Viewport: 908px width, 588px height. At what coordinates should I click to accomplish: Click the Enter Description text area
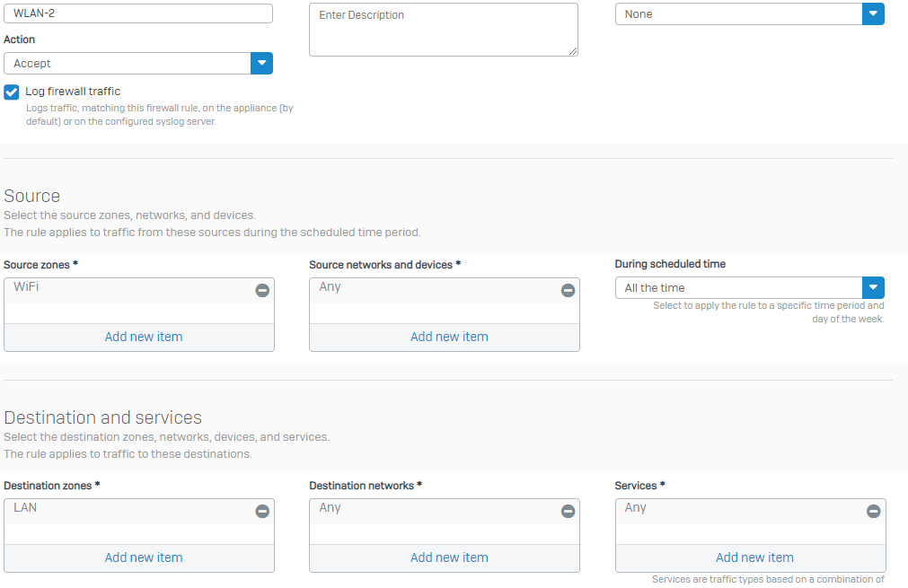click(443, 30)
